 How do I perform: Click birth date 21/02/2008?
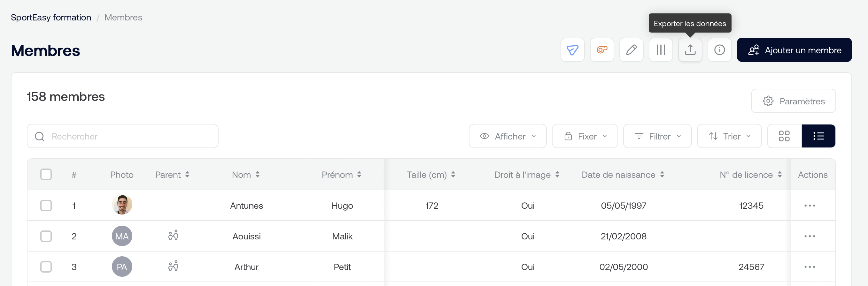click(x=624, y=236)
